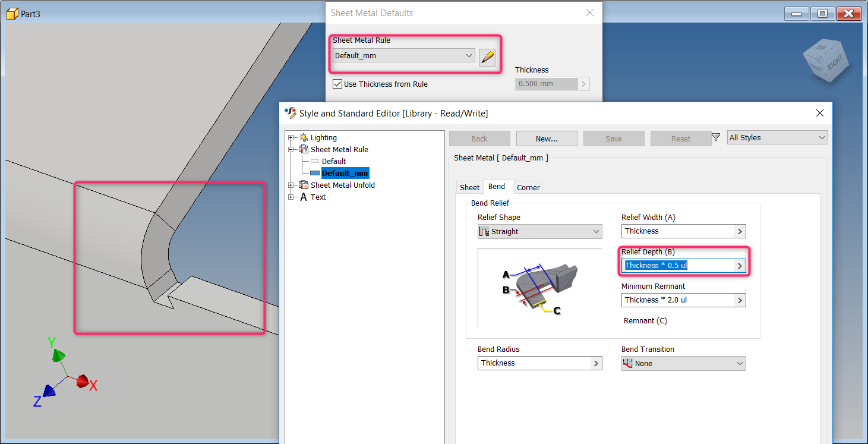Click the arrow on Minimum Remnant field
The image size is (868, 444).
740,300
